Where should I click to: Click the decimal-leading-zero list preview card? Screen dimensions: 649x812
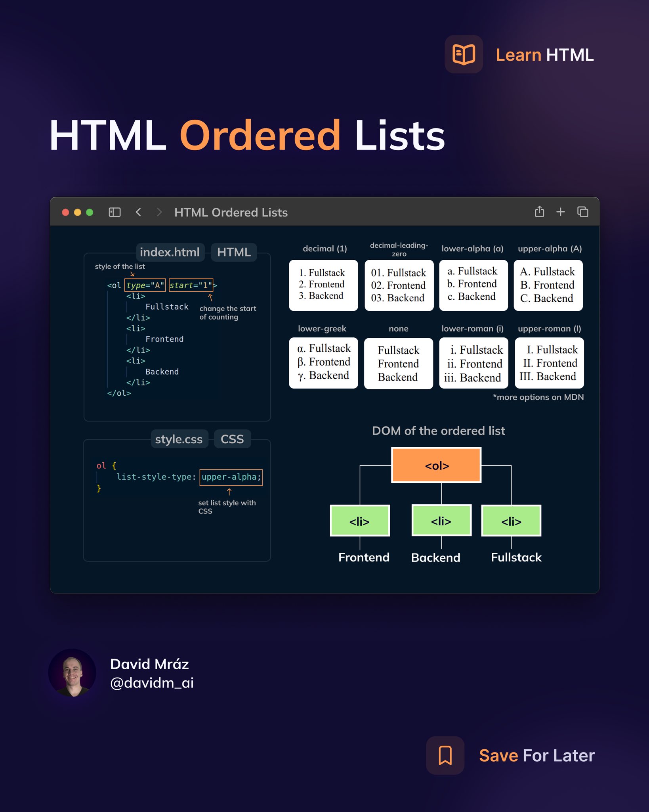(x=399, y=285)
